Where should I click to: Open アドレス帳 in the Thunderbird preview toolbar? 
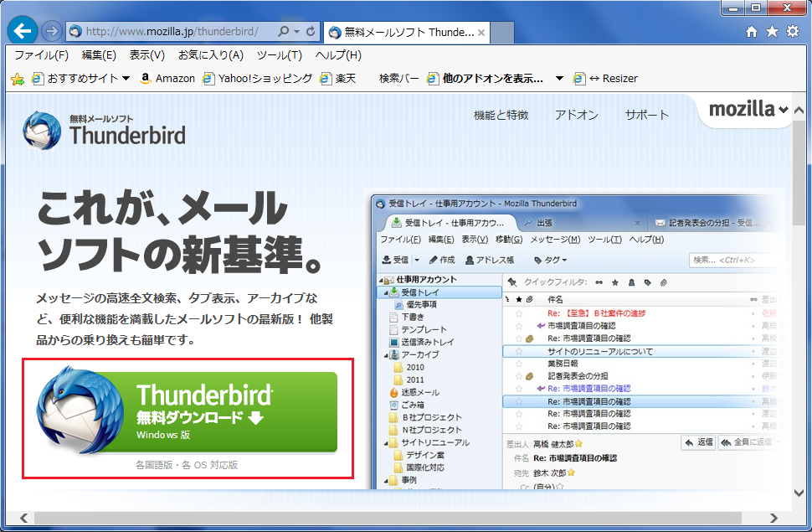pos(490,260)
